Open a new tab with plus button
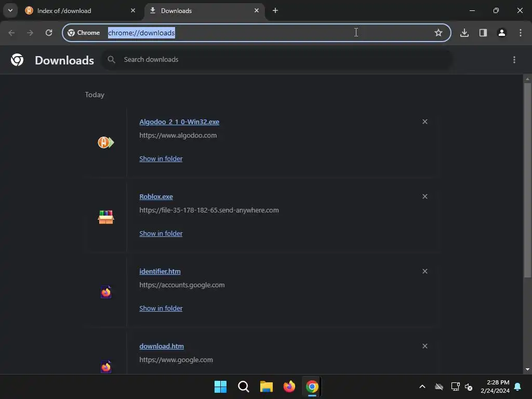This screenshot has height=399, width=532. [x=275, y=10]
